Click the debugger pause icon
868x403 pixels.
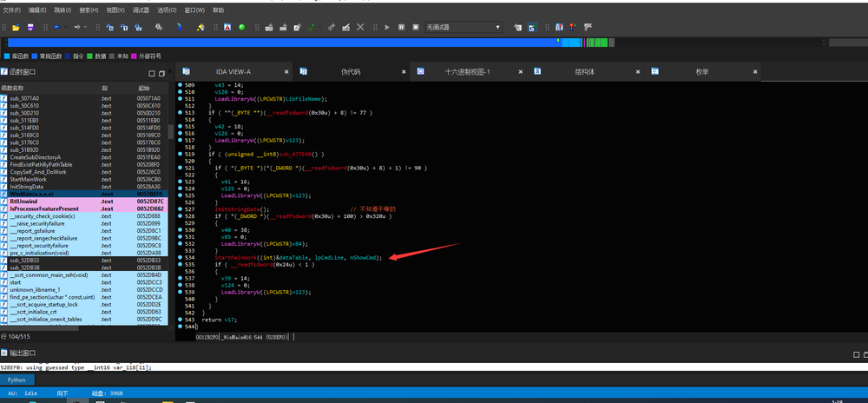401,27
